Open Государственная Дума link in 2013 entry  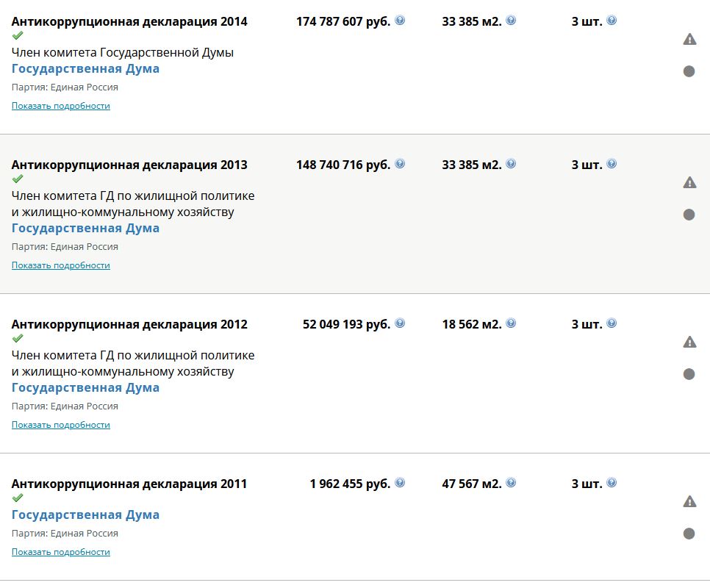[85, 228]
